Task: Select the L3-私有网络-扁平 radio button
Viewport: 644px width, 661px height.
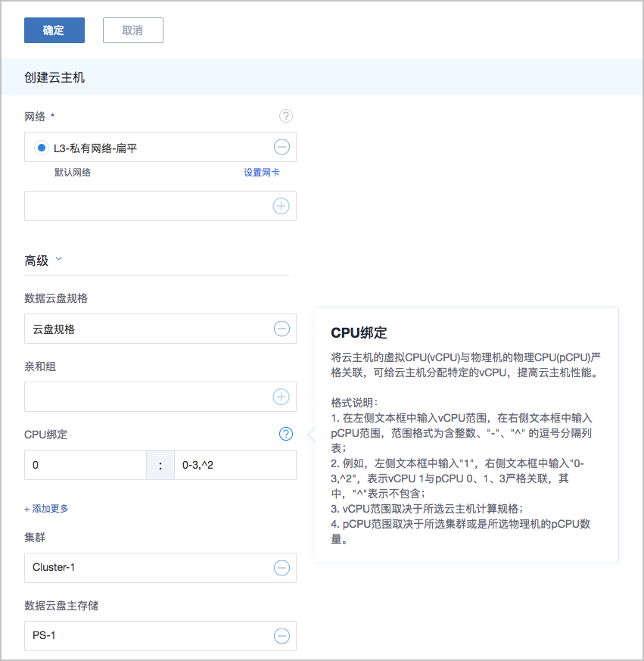Action: click(42, 148)
